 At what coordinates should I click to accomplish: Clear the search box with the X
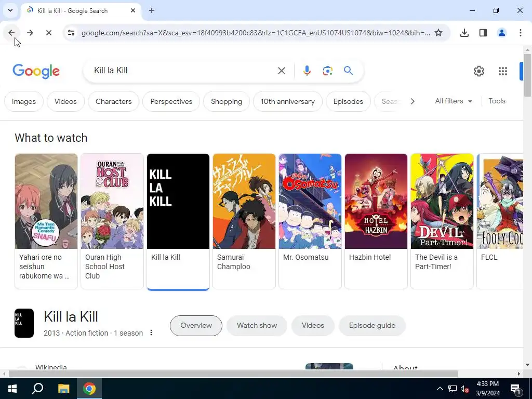(x=281, y=71)
